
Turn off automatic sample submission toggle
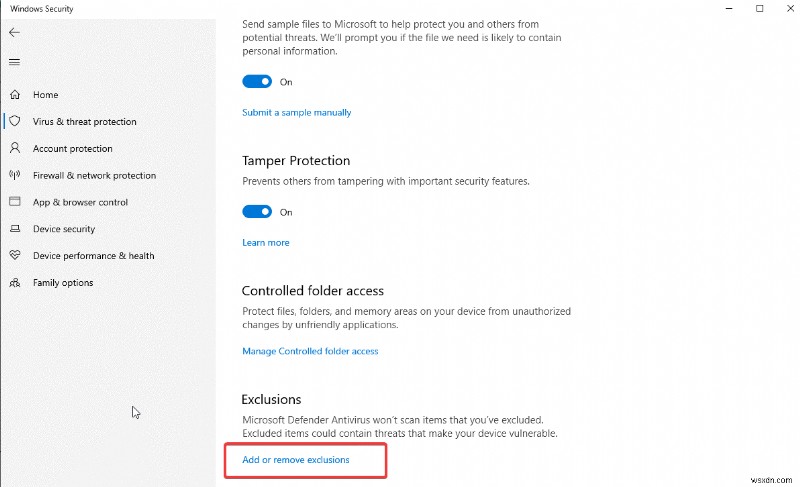pos(257,82)
